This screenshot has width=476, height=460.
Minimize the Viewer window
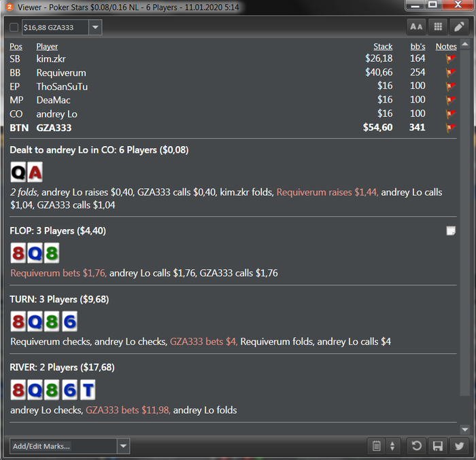click(x=415, y=5)
